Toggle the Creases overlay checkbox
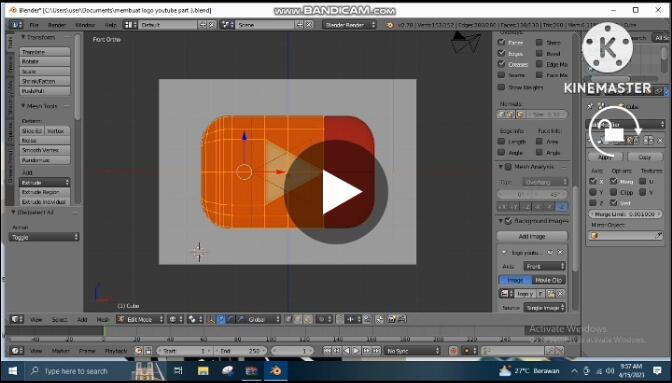This screenshot has height=383, width=672. (x=501, y=64)
